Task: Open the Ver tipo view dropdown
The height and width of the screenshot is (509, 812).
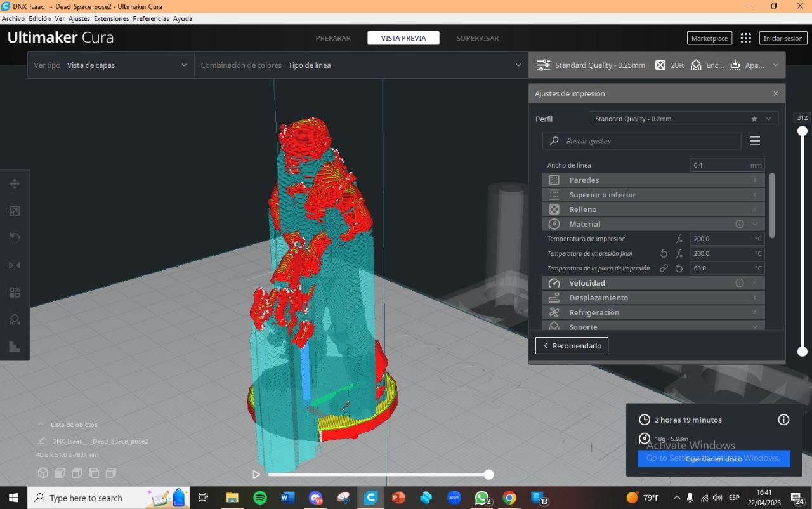Action: click(x=110, y=65)
